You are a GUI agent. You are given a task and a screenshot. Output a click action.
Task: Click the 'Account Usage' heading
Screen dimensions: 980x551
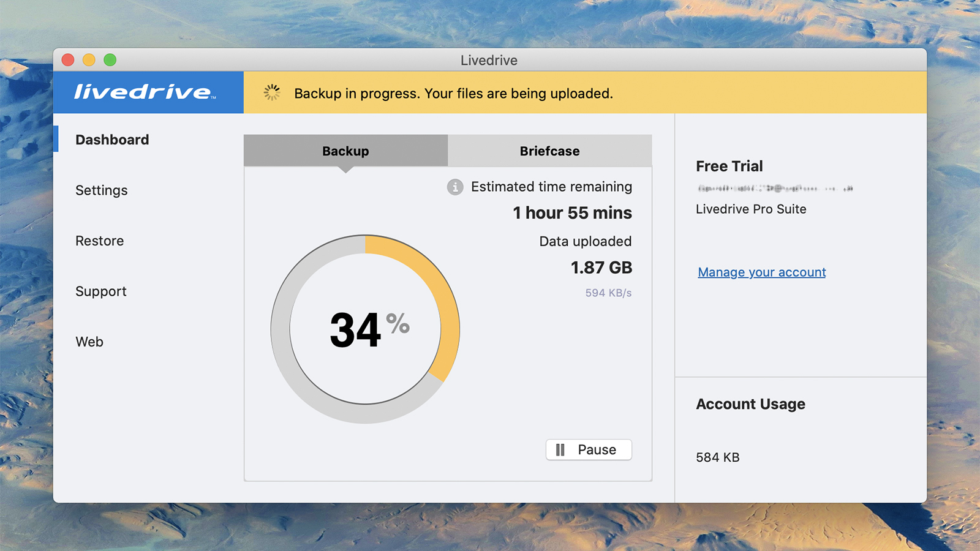750,404
